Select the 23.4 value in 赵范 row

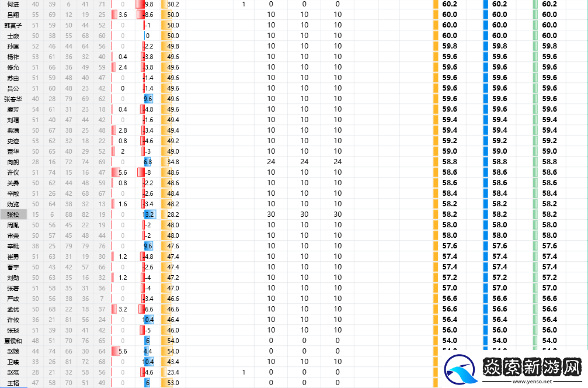click(173, 372)
